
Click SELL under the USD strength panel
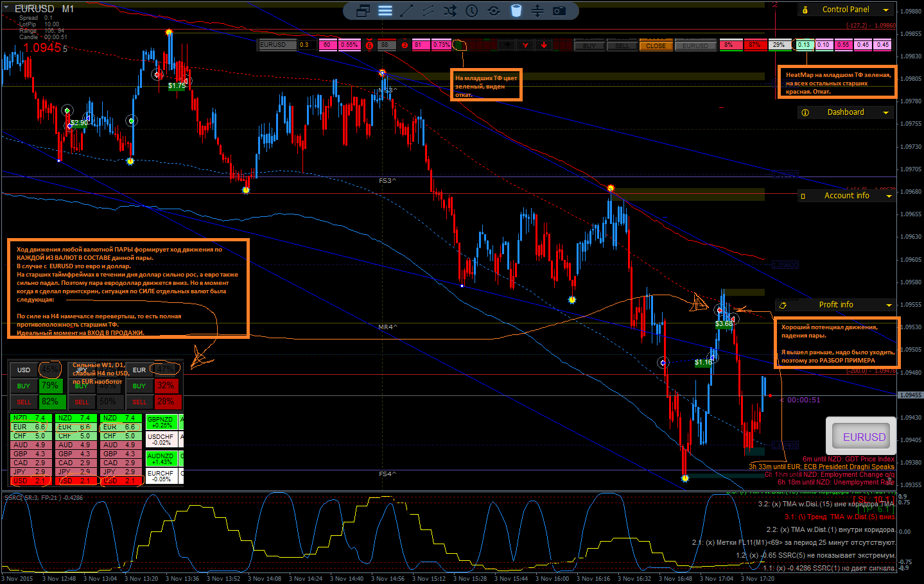point(24,402)
